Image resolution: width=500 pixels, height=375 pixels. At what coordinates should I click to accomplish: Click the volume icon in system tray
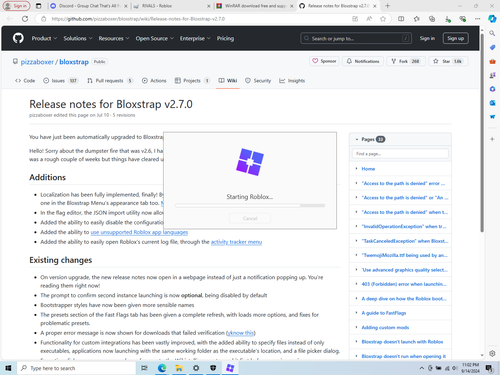click(x=454, y=368)
